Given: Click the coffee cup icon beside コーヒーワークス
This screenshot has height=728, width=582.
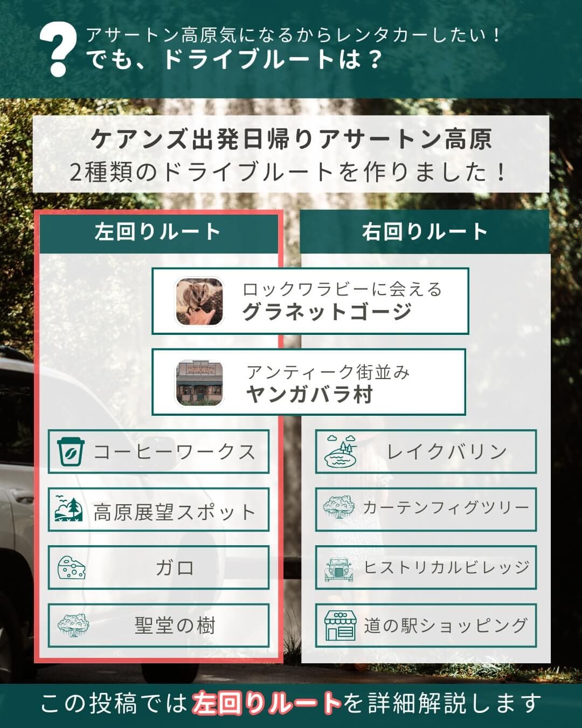Looking at the screenshot, I should tap(71, 452).
